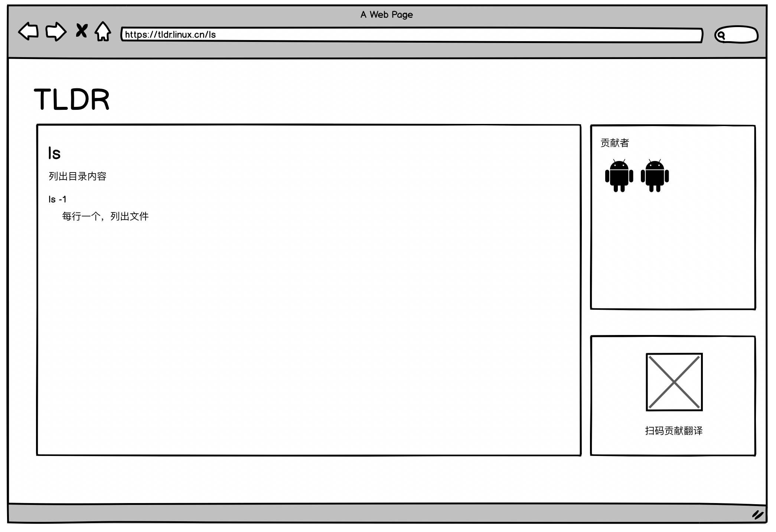Click the back navigation arrow
This screenshot has width=776, height=532.
pyautogui.click(x=28, y=34)
